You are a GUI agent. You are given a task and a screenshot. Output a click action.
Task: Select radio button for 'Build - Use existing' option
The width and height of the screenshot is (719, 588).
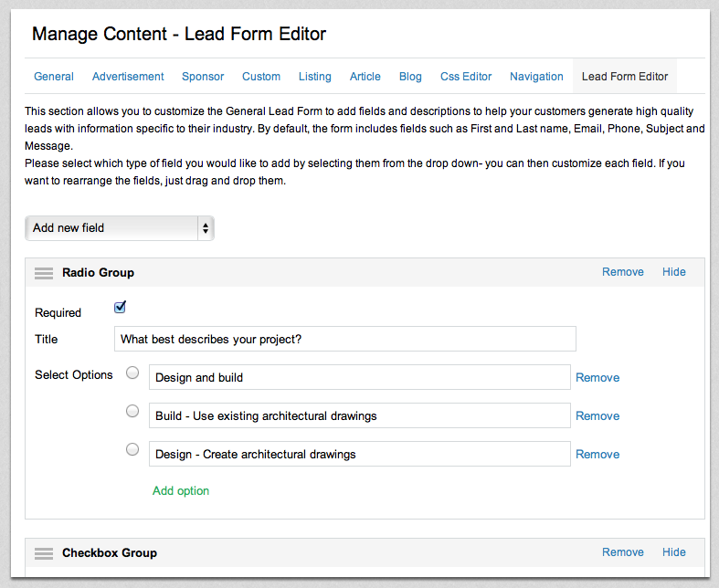(132, 411)
